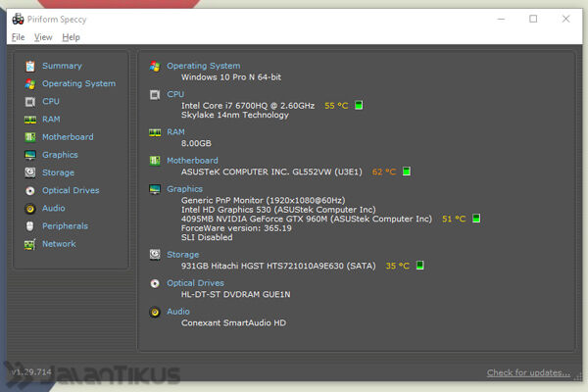Click the 8.00GB RAM value
Image resolution: width=588 pixels, height=392 pixels.
[x=196, y=143]
